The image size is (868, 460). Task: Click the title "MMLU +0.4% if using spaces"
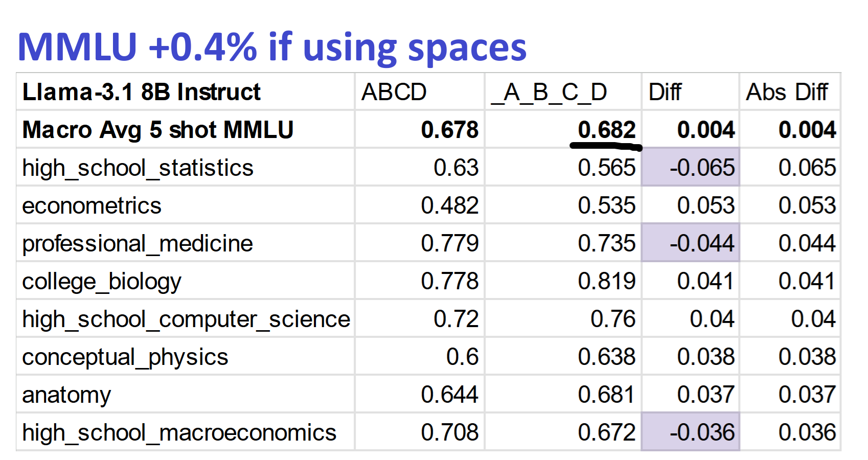pyautogui.click(x=271, y=47)
